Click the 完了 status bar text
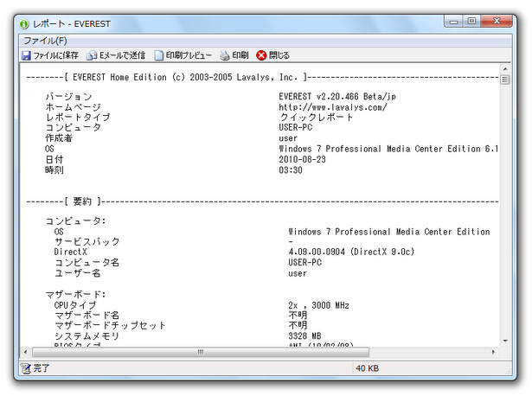Image resolution: width=532 pixels, height=396 pixels. [x=41, y=368]
